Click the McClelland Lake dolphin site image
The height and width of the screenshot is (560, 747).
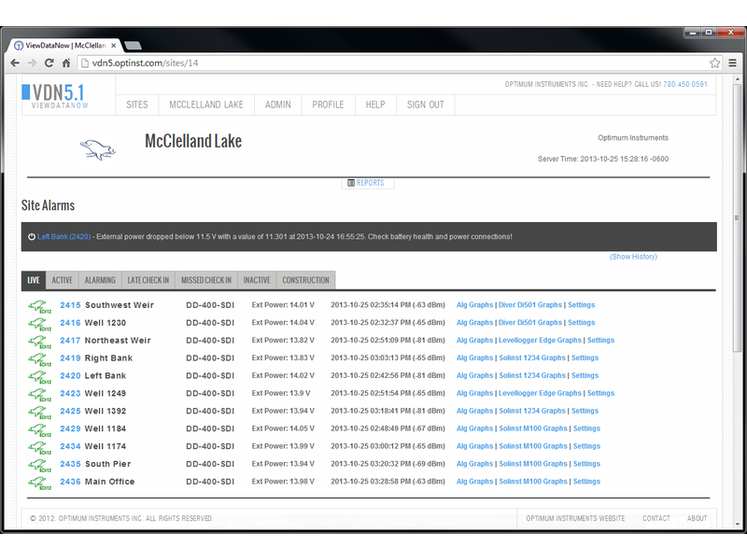click(x=98, y=149)
